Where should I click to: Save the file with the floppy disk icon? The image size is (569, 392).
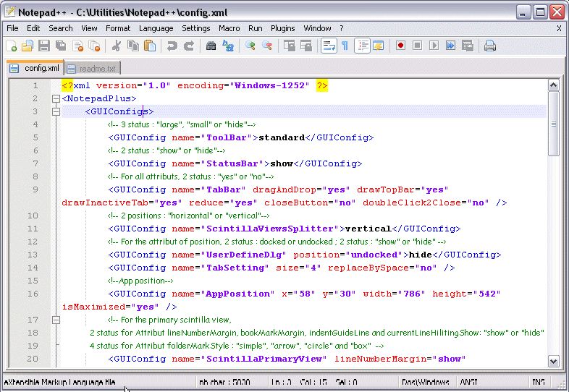click(x=44, y=46)
